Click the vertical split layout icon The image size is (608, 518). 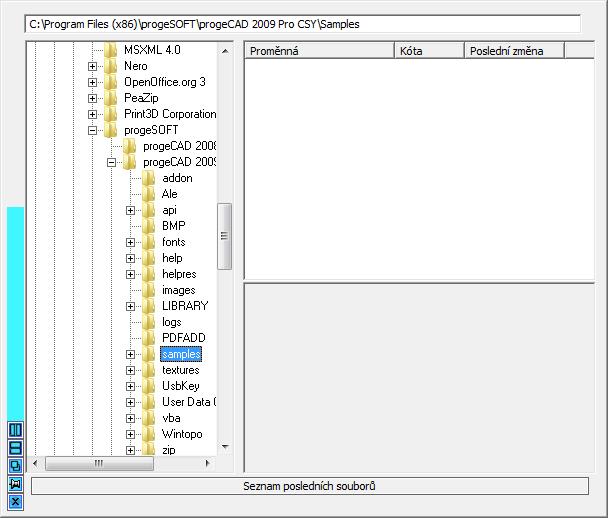[15, 430]
